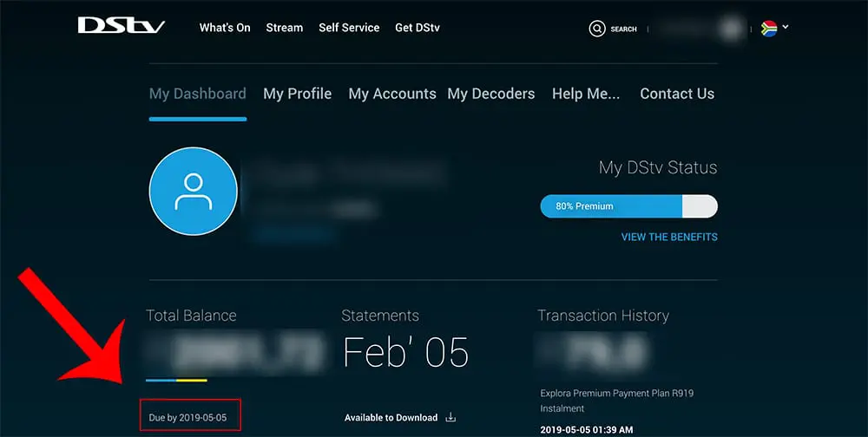Image resolution: width=868 pixels, height=437 pixels.
Task: Download statement via the download icon
Action: click(450, 417)
